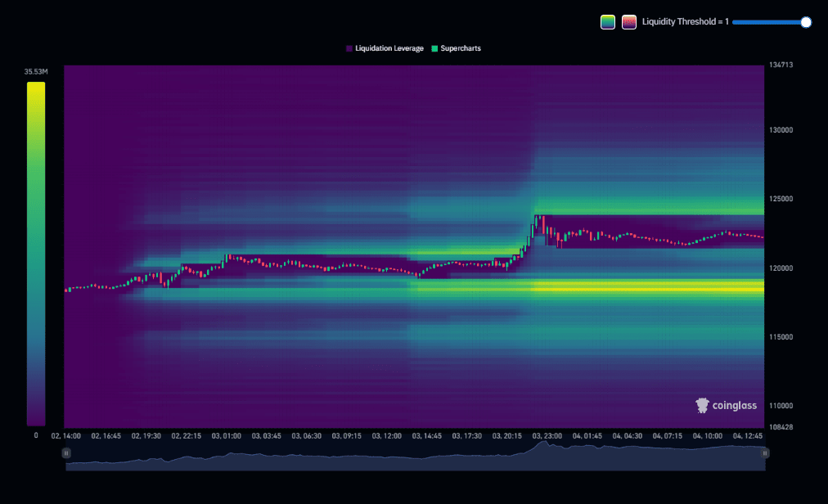The image size is (828, 504).
Task: Click the 134713 top price axis label
Action: tap(781, 65)
